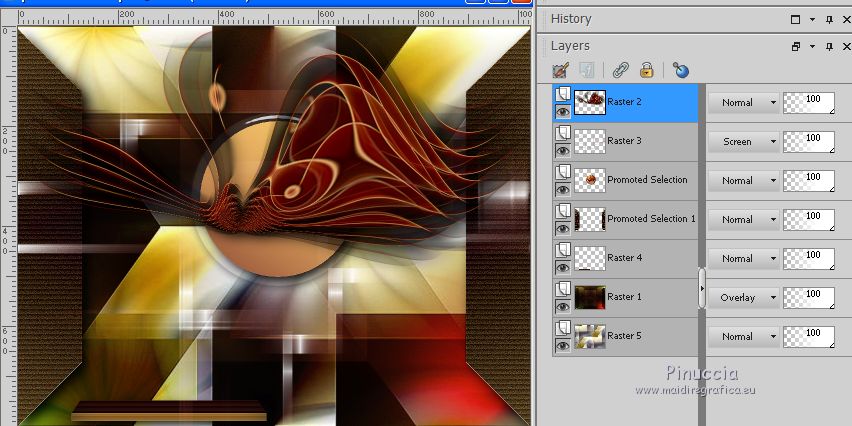This screenshot has height=426, width=852.
Task: Click the opacity slider of Raster 1
Action: [x=809, y=298]
